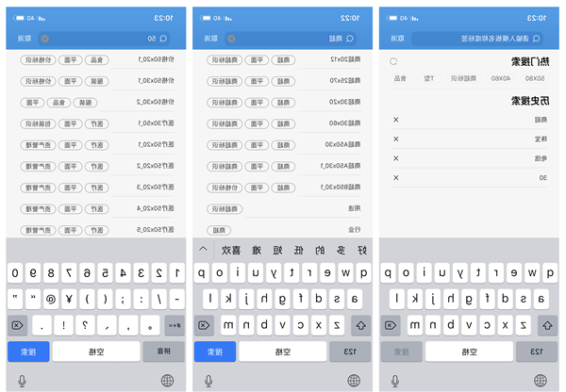Tap the magnifier icon in the empty placeholder search field
This screenshot has width=566, height=392.
tap(536, 39)
